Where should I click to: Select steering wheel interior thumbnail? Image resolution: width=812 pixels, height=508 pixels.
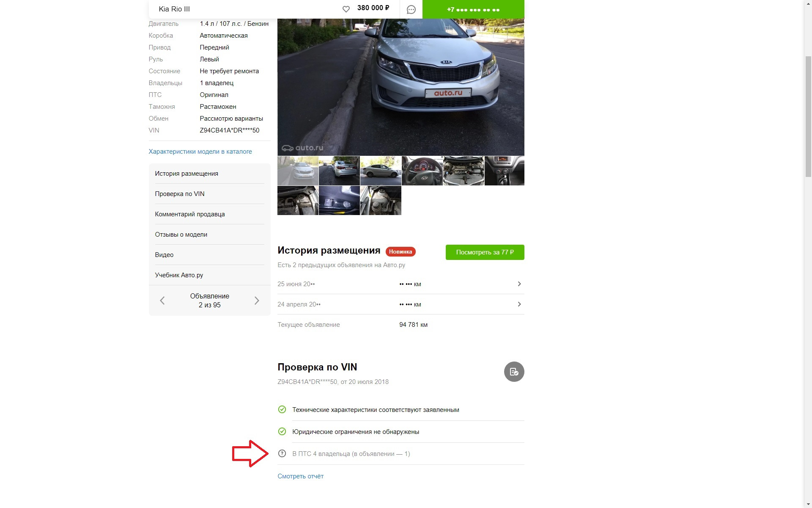coord(422,171)
